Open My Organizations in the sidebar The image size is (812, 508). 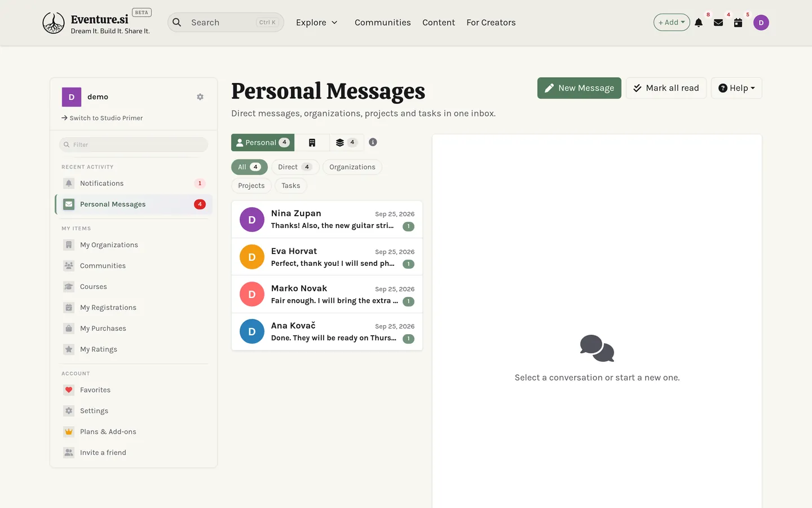click(134, 245)
